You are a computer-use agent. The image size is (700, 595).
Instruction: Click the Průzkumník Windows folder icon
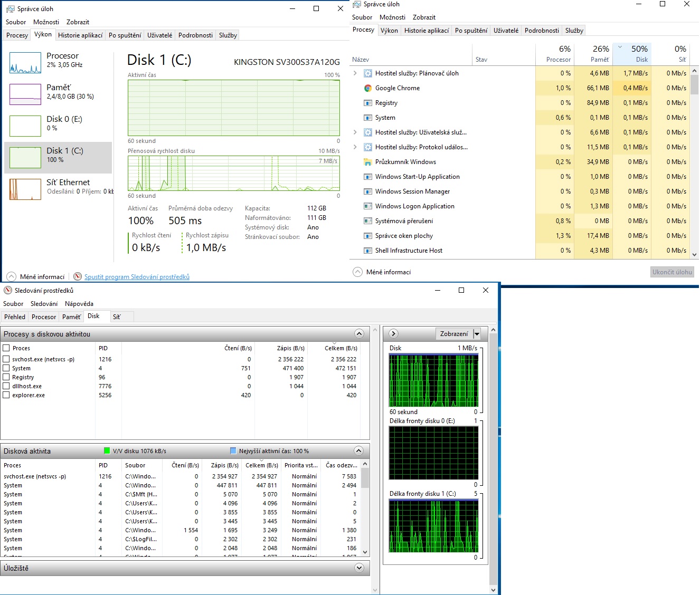point(368,162)
